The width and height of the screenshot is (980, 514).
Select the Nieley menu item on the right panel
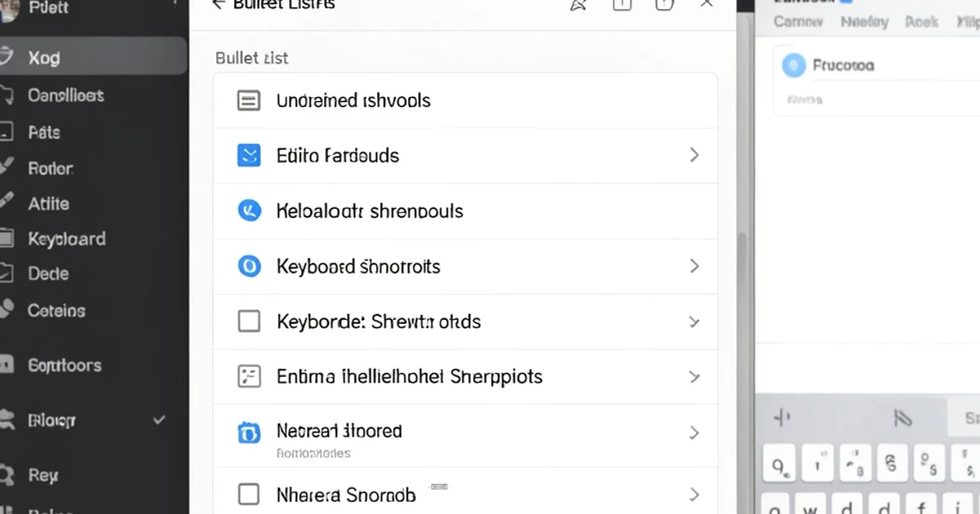(x=865, y=22)
